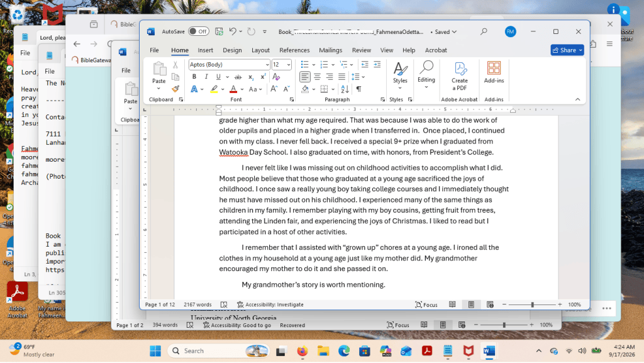
Task: Sort the selected text alphabetically
Action: [345, 89]
